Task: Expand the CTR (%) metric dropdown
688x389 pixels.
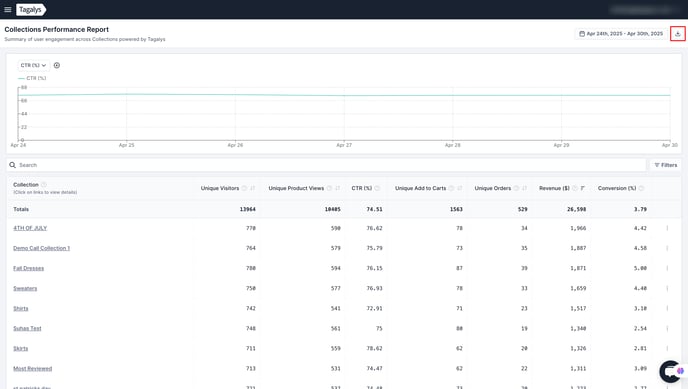Action: (33, 65)
